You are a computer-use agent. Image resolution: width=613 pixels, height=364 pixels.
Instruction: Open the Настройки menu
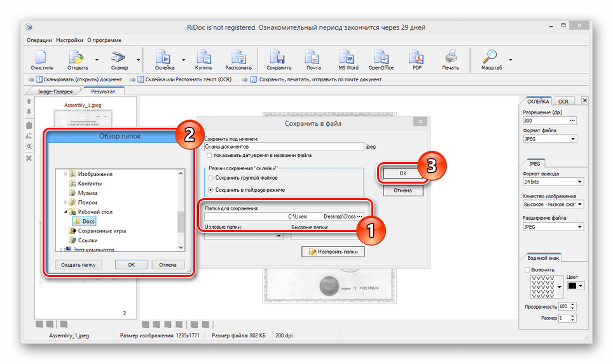(69, 39)
